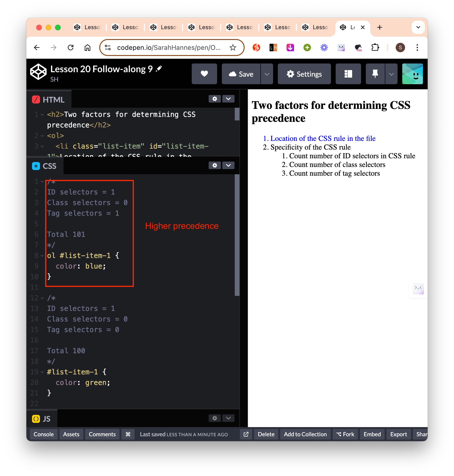Open CSS editor settings gear
454x476 pixels.
[x=215, y=165]
